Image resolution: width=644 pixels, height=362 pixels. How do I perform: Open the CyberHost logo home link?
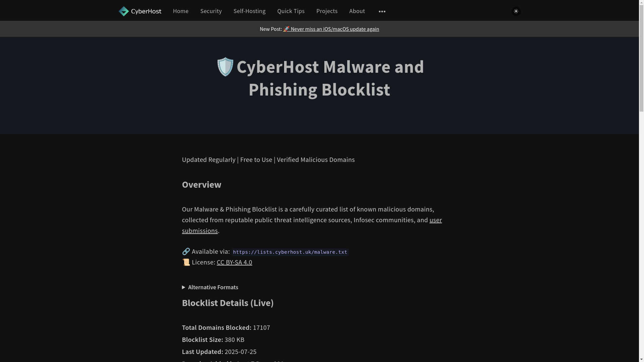pyautogui.click(x=140, y=11)
